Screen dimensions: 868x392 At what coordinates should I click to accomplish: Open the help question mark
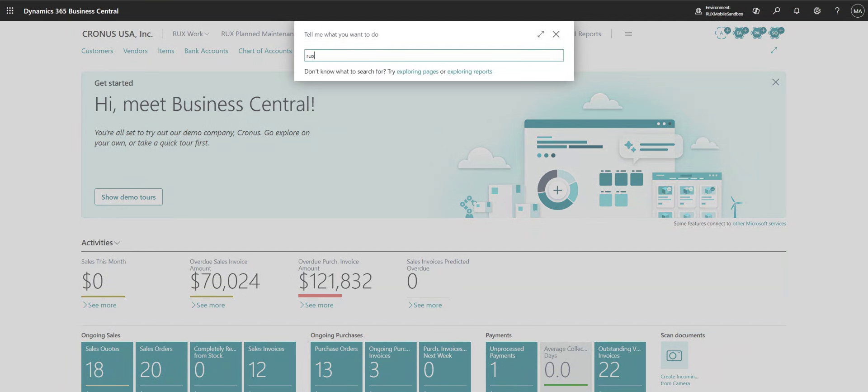point(837,11)
